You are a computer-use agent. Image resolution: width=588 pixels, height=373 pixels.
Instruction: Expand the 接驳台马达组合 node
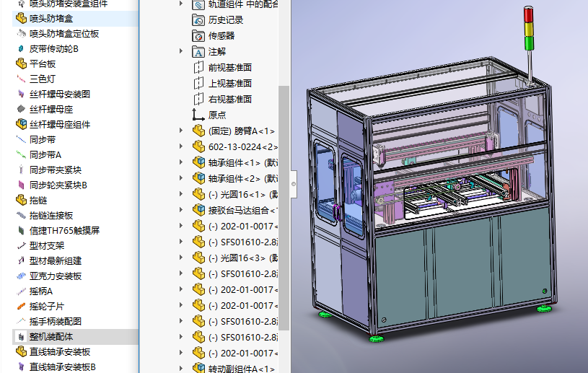[x=181, y=209]
